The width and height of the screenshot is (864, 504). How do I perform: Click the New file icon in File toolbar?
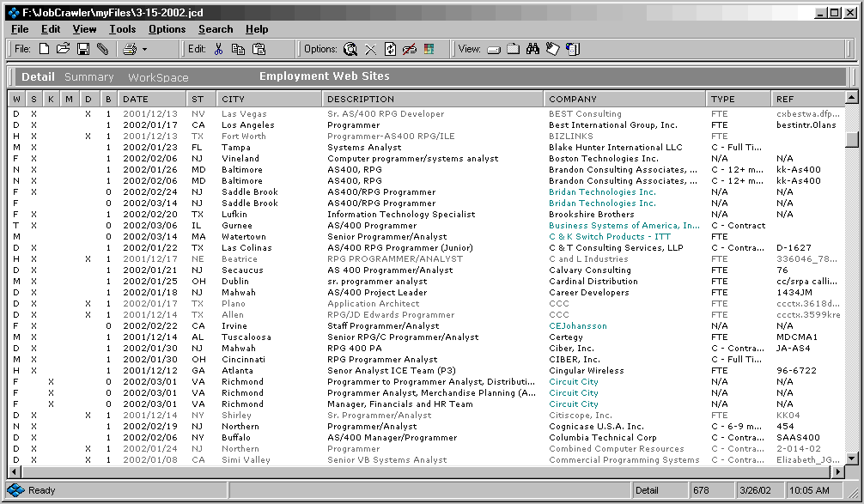(x=44, y=49)
